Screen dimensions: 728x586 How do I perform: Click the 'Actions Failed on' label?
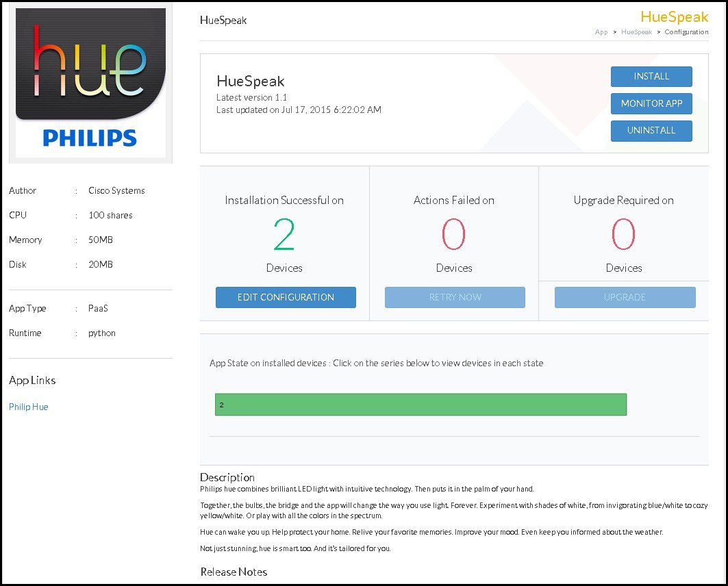pos(453,201)
